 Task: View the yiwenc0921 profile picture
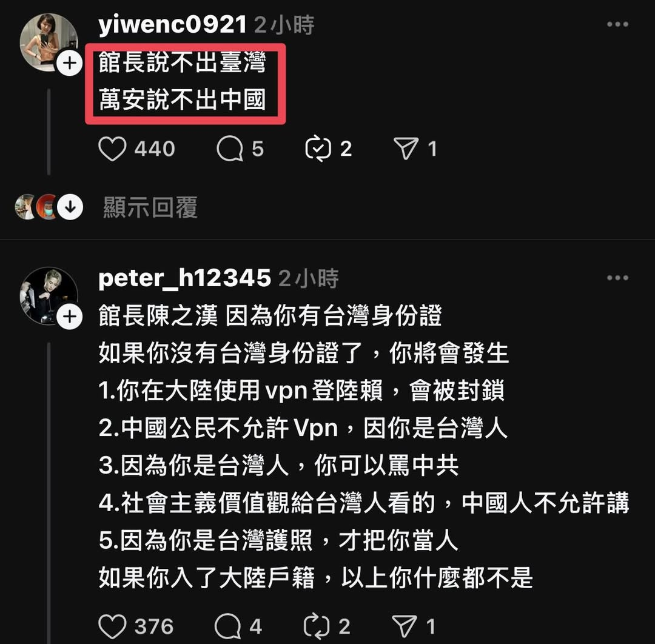click(49, 42)
